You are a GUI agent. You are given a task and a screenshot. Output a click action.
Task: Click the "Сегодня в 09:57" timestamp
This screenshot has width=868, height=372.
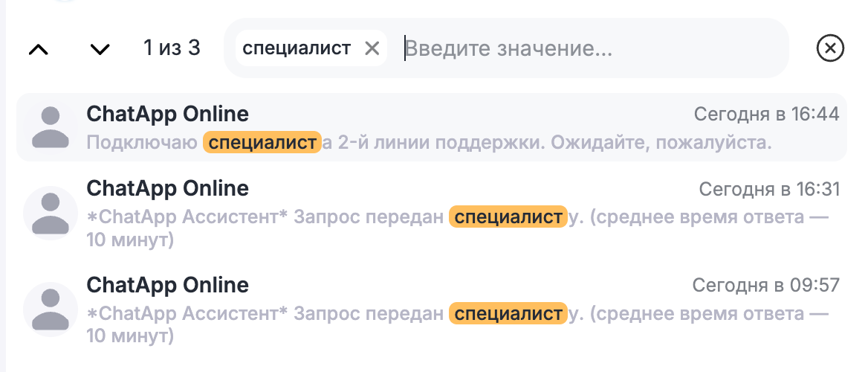coord(765,285)
